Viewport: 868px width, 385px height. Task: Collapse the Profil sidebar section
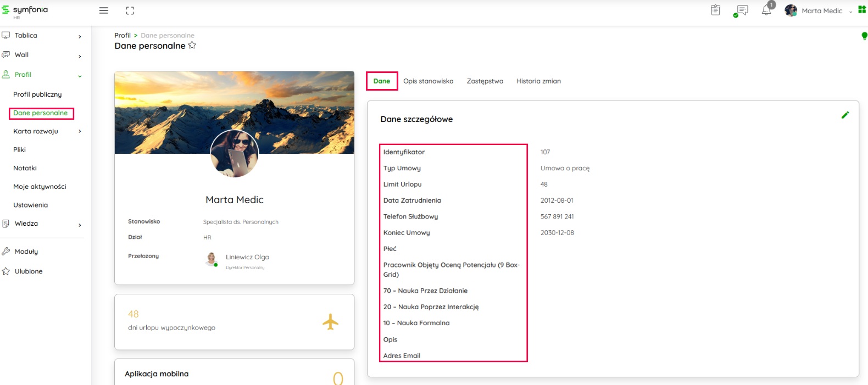point(80,76)
